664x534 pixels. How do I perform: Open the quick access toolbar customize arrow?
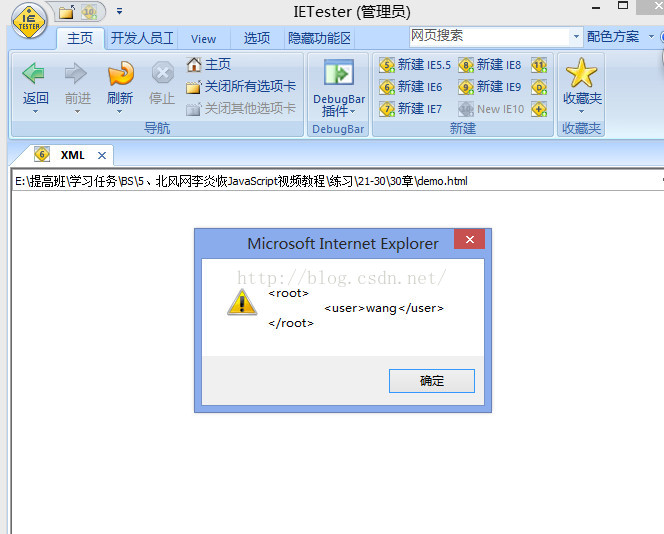coord(119,11)
